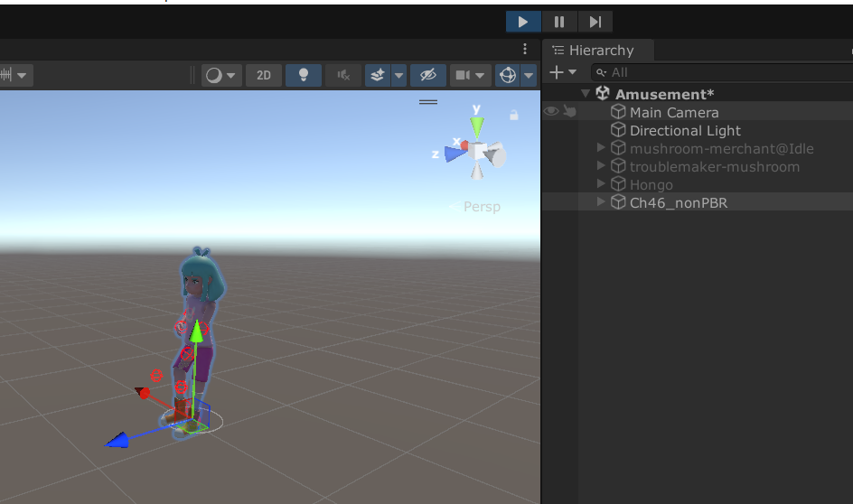Toggle hidden objects visibility eye-slash icon
Image resolution: width=853 pixels, height=504 pixels.
pos(428,75)
